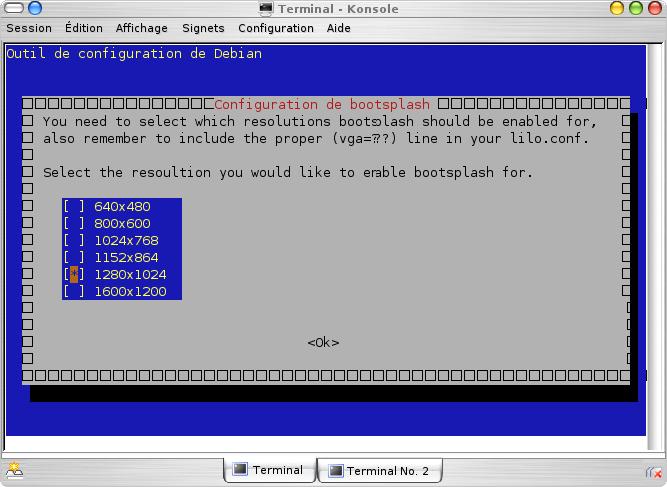
Task: Click the blue sticky button in the title bar
Action: 35,9
